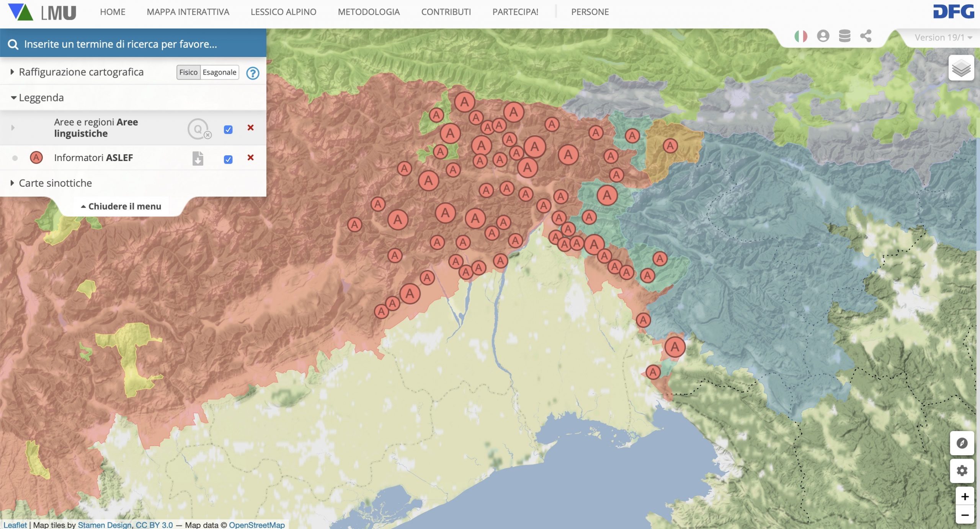Click the database stack icon
The height and width of the screenshot is (529, 980).
844,36
